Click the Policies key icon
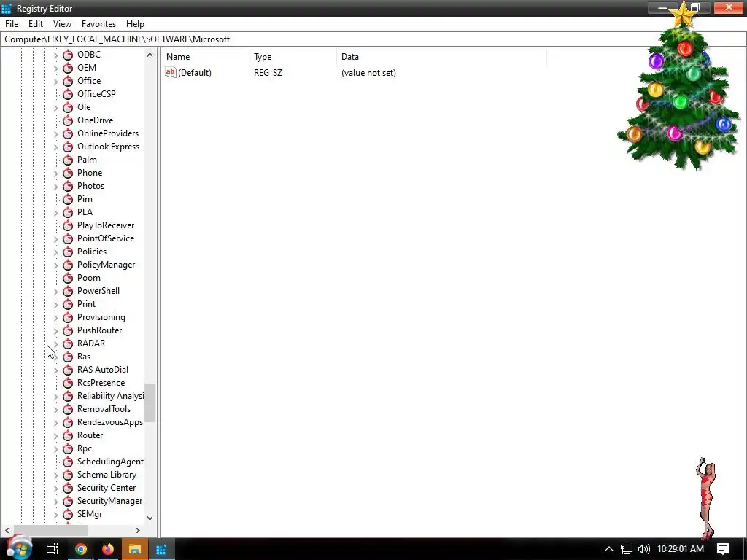The image size is (747, 560). (x=68, y=252)
